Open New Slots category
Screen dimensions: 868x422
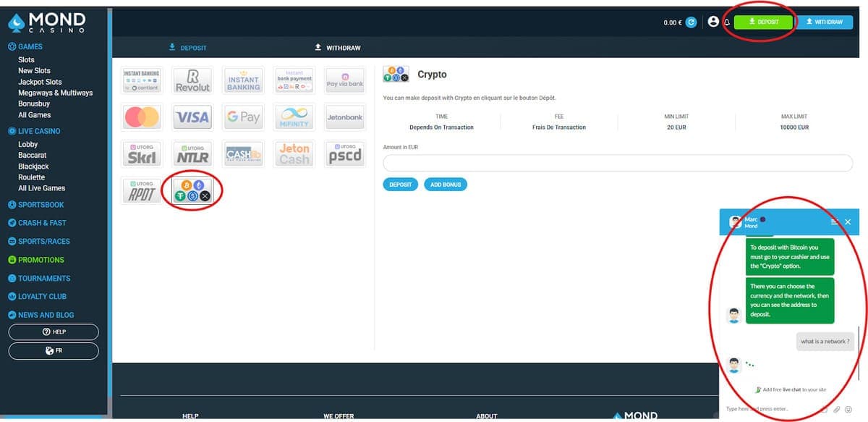click(x=34, y=71)
